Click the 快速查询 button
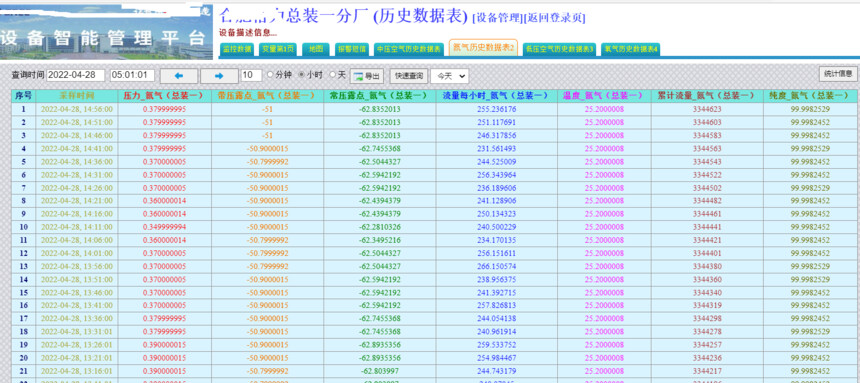 (x=409, y=76)
